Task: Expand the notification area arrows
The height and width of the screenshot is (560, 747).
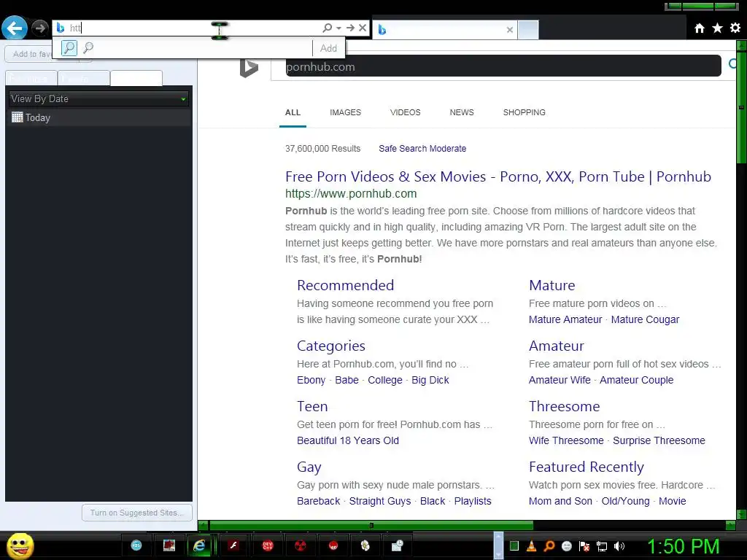Action: (498, 545)
